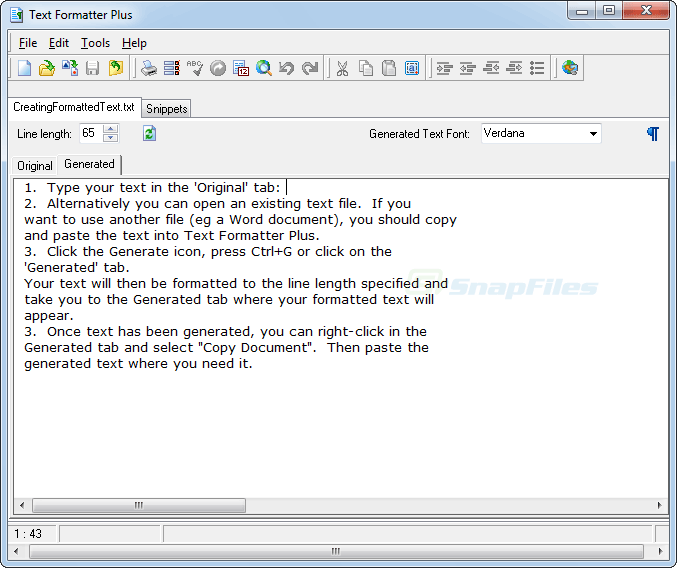This screenshot has width=677, height=568.
Task: Decrease line length with down arrow
Action: tap(111, 138)
